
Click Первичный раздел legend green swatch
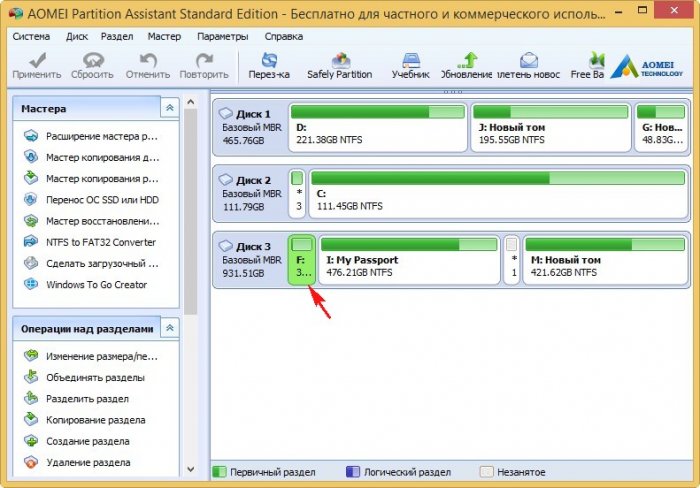click(x=219, y=472)
